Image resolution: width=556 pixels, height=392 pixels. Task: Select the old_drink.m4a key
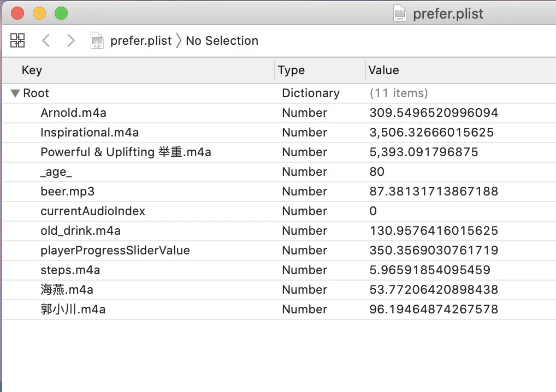pos(80,231)
